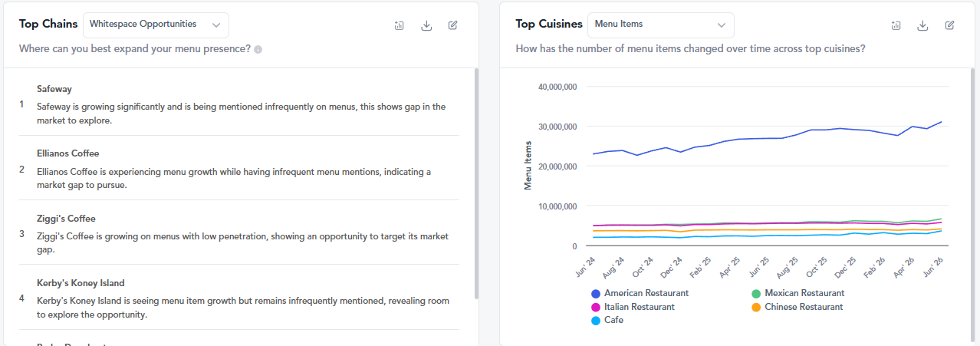Download the Top Chains data
The image size is (980, 346).
pos(426,25)
